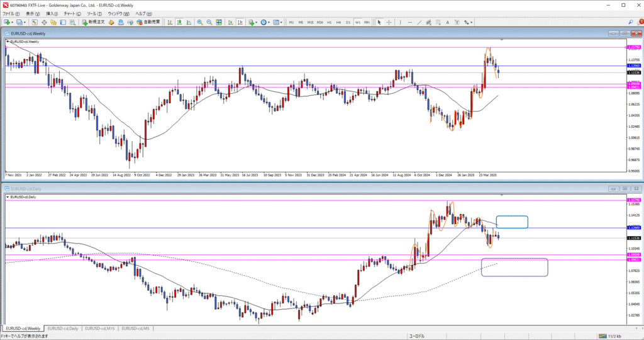The image size is (644, 340).
Task: Select the H4 timeframe button
Action: click(x=338, y=22)
